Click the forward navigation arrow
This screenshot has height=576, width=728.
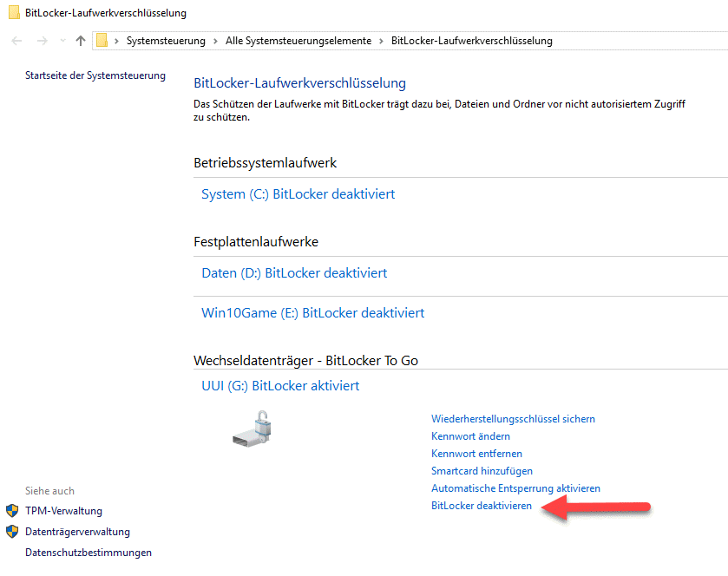[x=42, y=41]
